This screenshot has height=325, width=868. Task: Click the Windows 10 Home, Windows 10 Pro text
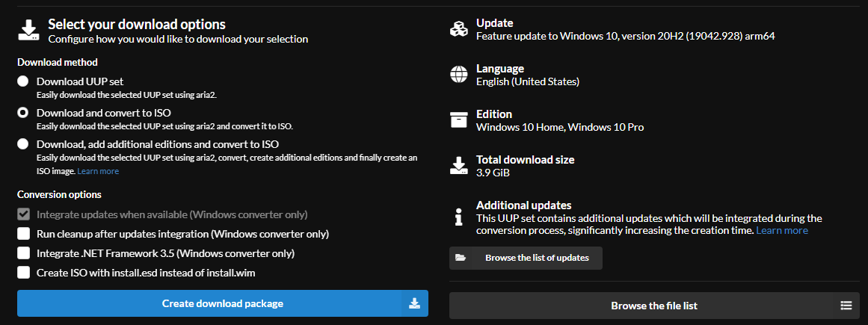click(560, 127)
